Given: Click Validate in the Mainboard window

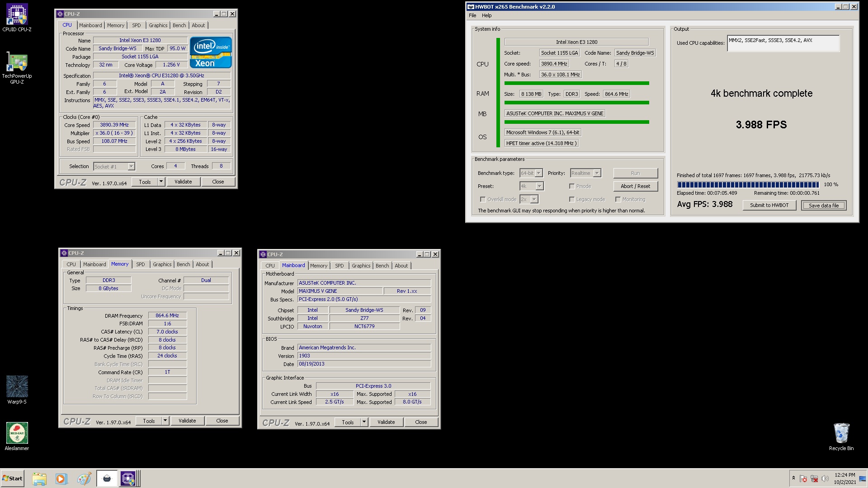Looking at the screenshot, I should tap(386, 422).
